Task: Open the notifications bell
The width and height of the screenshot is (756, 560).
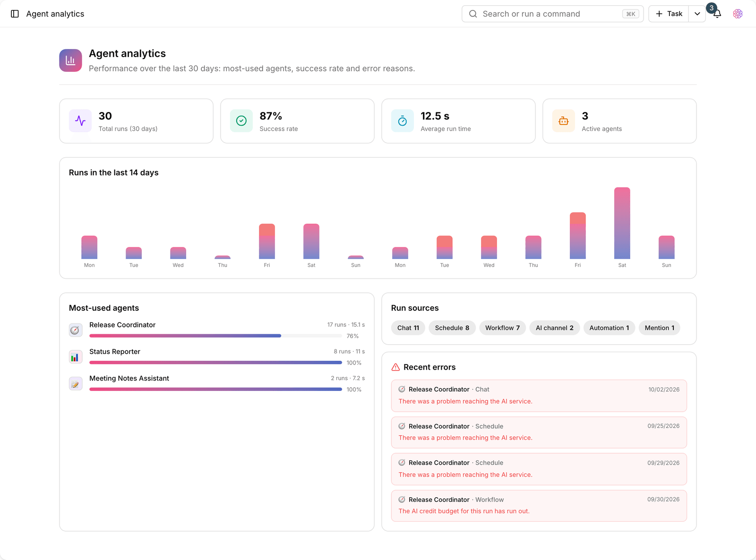Action: [717, 14]
